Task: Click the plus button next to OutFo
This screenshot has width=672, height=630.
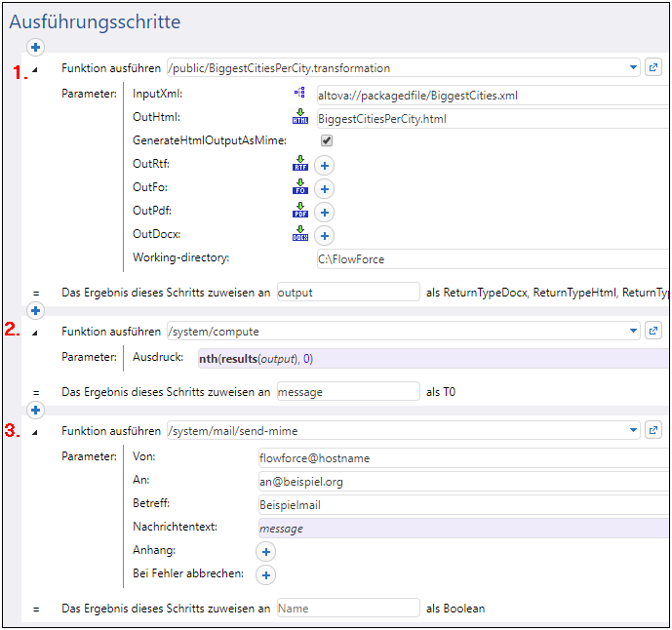Action: (324, 189)
